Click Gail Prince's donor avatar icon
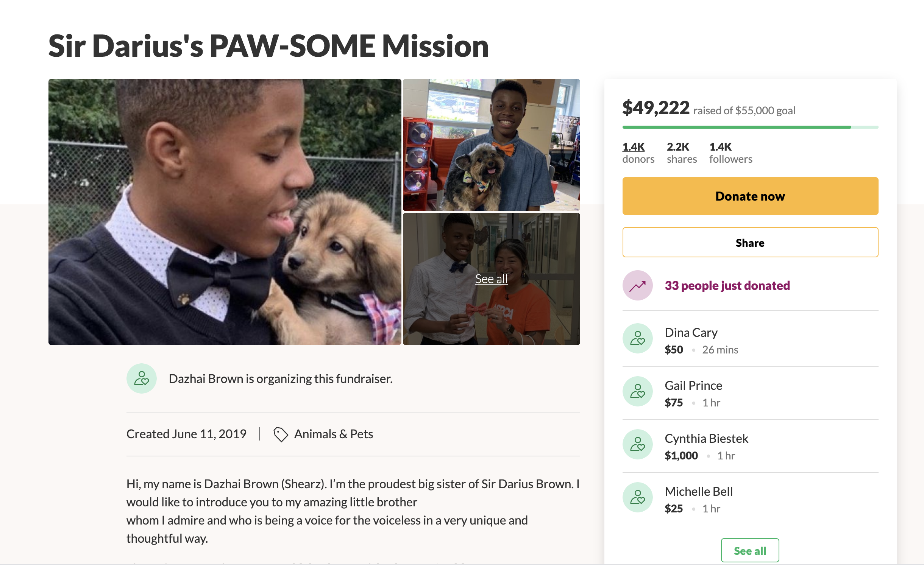924x576 pixels. (637, 391)
